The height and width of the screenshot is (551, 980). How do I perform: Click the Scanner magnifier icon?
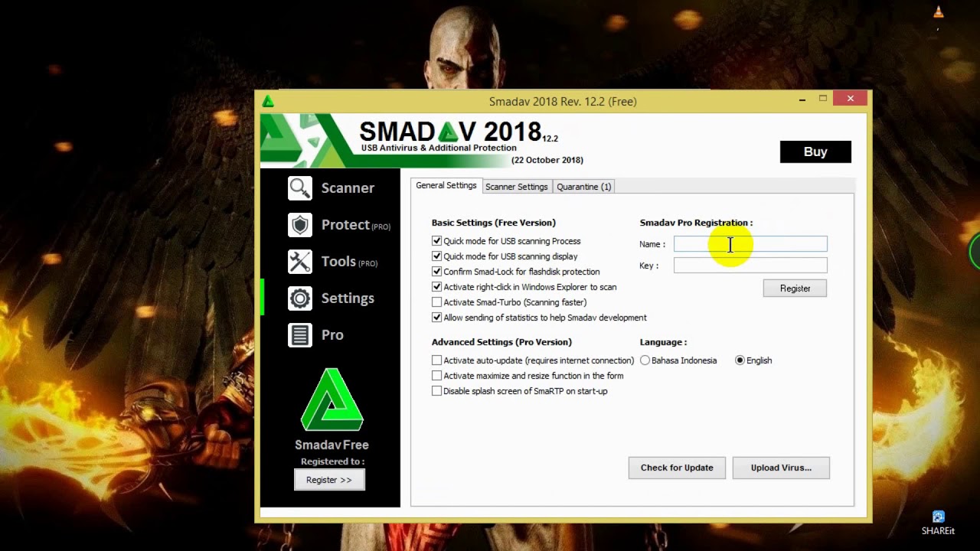pos(300,188)
